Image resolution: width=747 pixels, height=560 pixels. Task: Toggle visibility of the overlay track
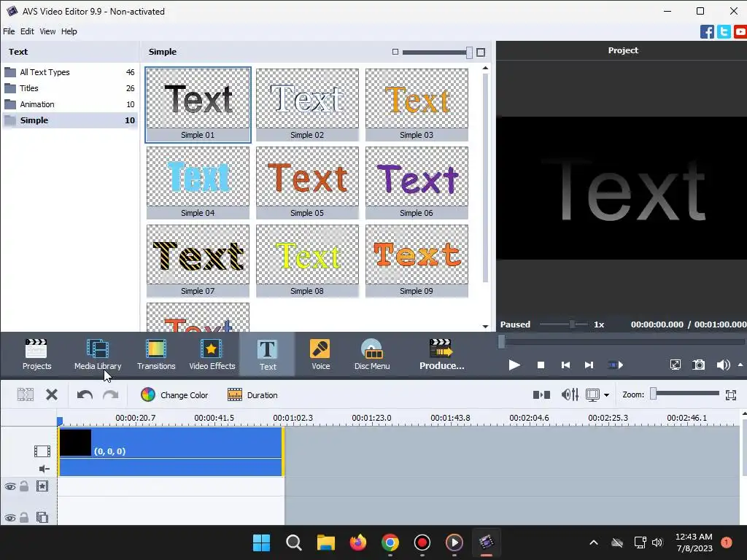pos(10,518)
